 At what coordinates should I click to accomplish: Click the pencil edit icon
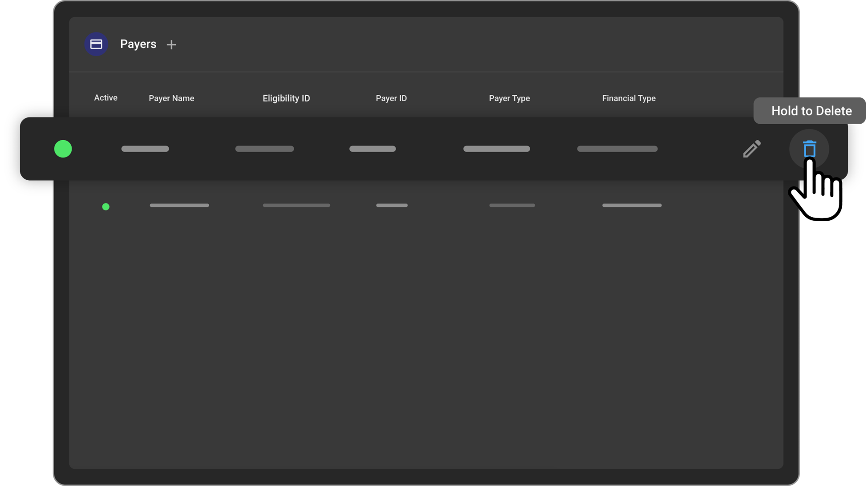[752, 149]
